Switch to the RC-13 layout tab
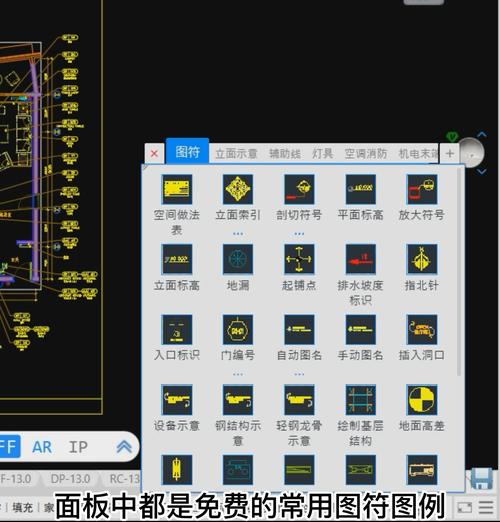 (x=124, y=479)
